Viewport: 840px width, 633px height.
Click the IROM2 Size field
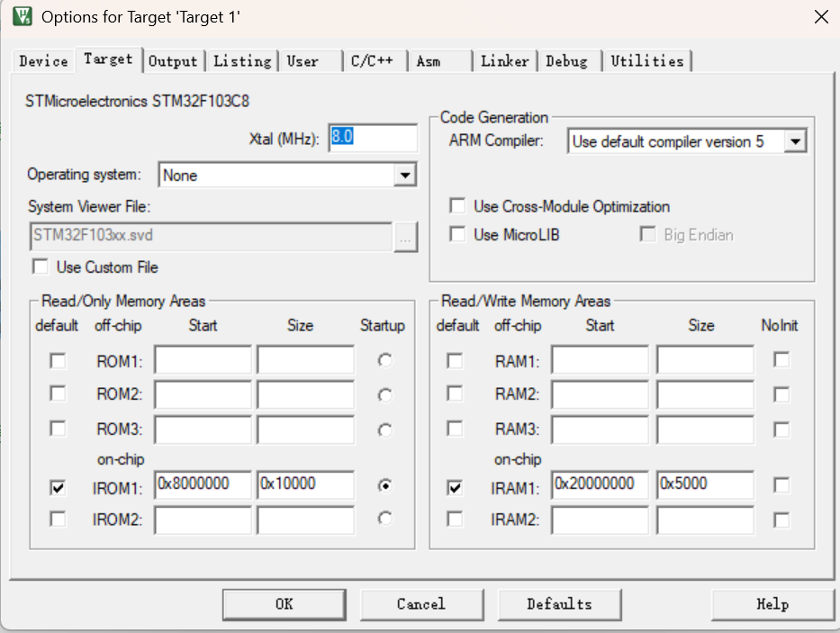305,520
